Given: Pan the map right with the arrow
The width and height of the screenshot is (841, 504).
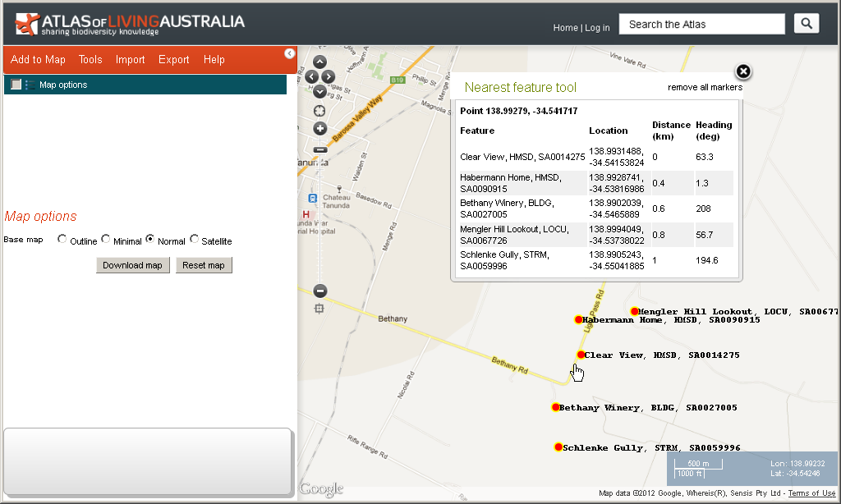Looking at the screenshot, I should [329, 76].
